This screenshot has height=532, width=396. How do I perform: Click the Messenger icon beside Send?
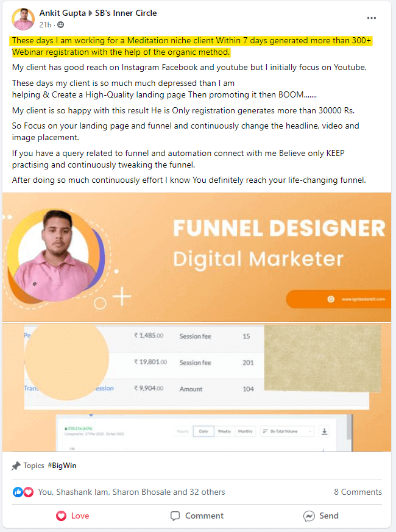point(309,516)
